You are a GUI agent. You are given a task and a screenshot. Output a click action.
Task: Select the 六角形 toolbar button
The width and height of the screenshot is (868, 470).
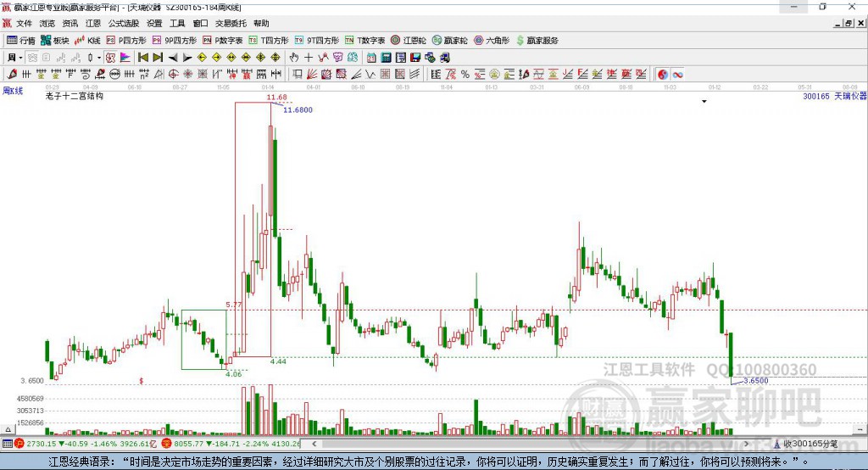click(x=491, y=40)
